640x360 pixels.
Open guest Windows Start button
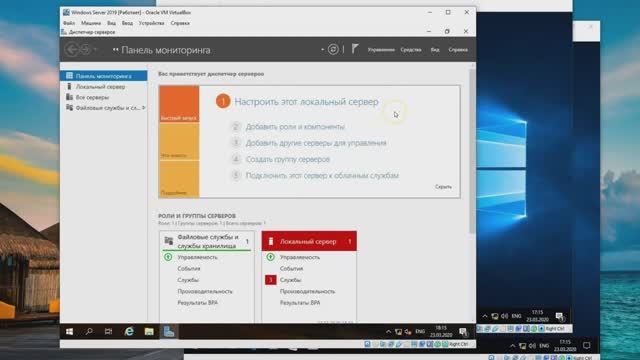click(x=69, y=331)
